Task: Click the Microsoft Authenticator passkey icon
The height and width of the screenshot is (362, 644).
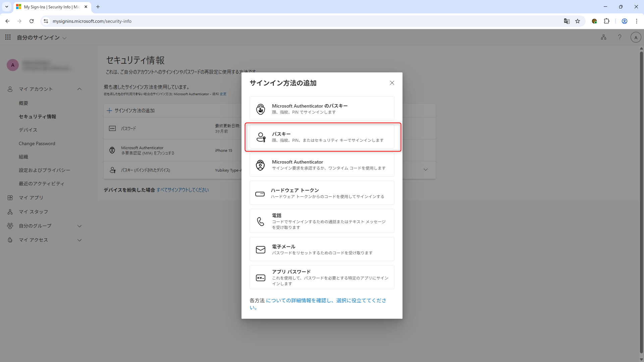Action: click(x=261, y=109)
